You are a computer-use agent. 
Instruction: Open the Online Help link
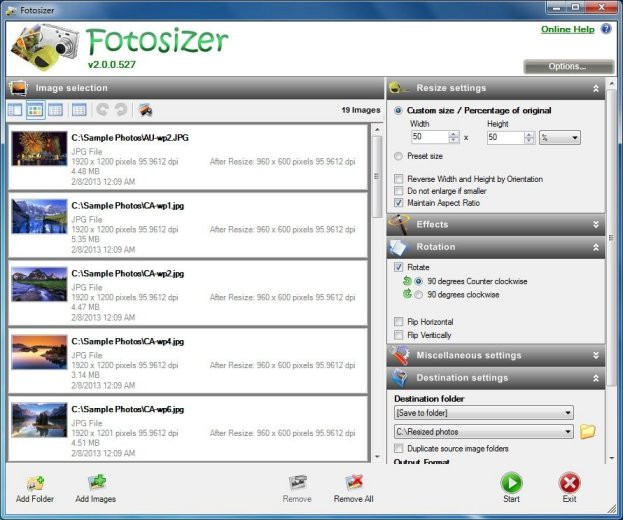click(x=568, y=29)
